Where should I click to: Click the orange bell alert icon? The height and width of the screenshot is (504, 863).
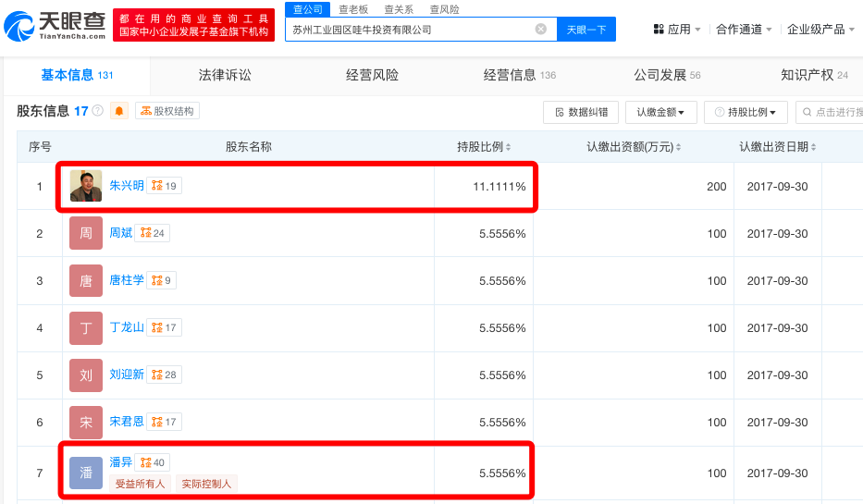click(x=119, y=111)
